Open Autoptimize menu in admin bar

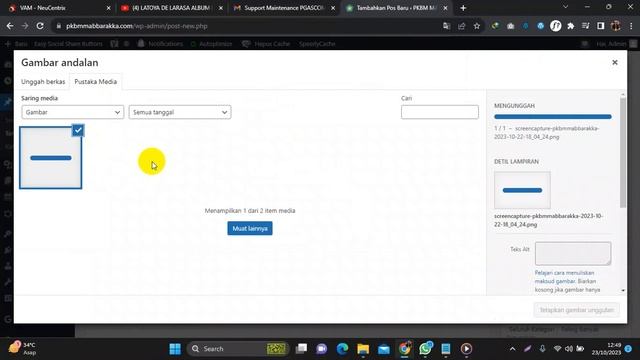tap(211, 44)
